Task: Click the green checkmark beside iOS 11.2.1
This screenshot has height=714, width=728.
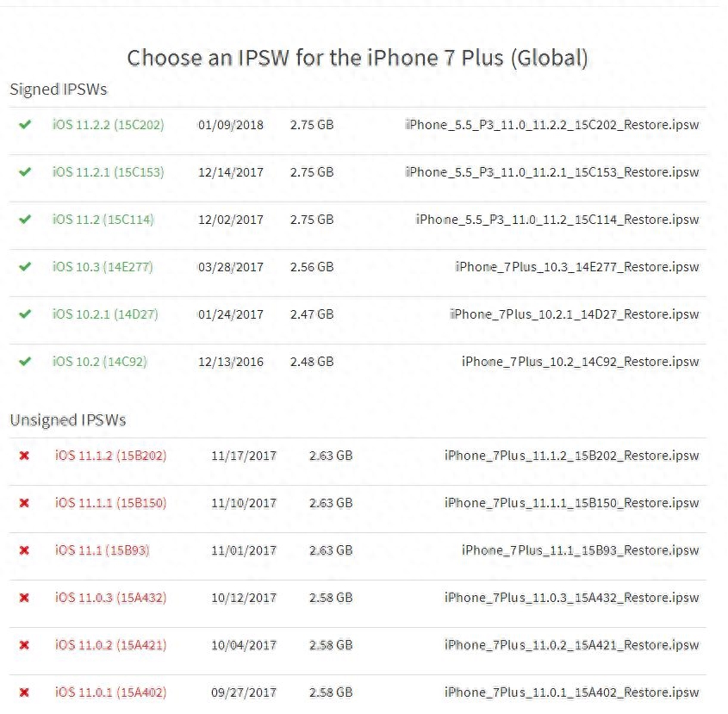Action: (x=24, y=171)
